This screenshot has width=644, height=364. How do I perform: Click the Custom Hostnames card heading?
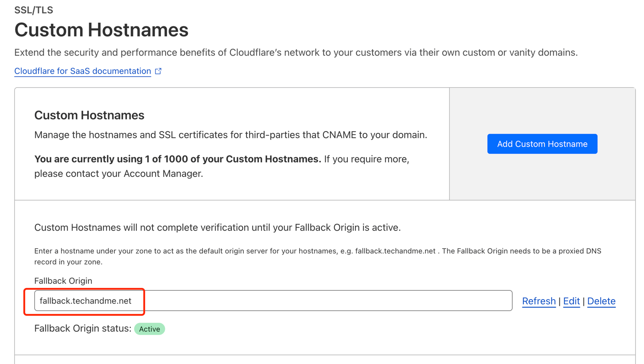pos(89,115)
